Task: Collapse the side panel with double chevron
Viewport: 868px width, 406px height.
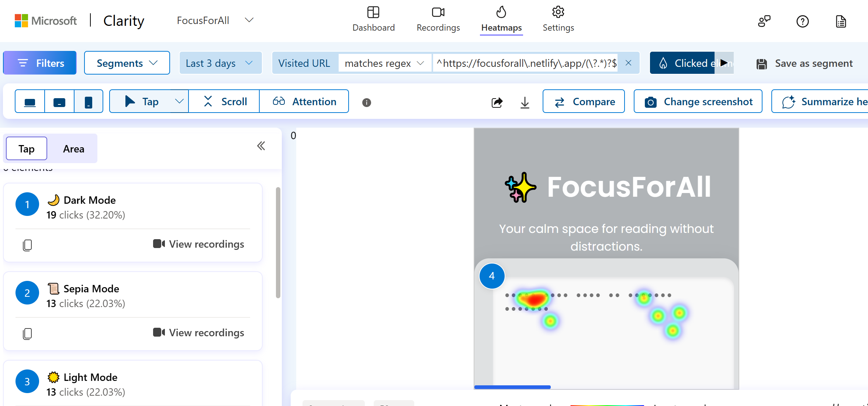Action: pyautogui.click(x=261, y=146)
